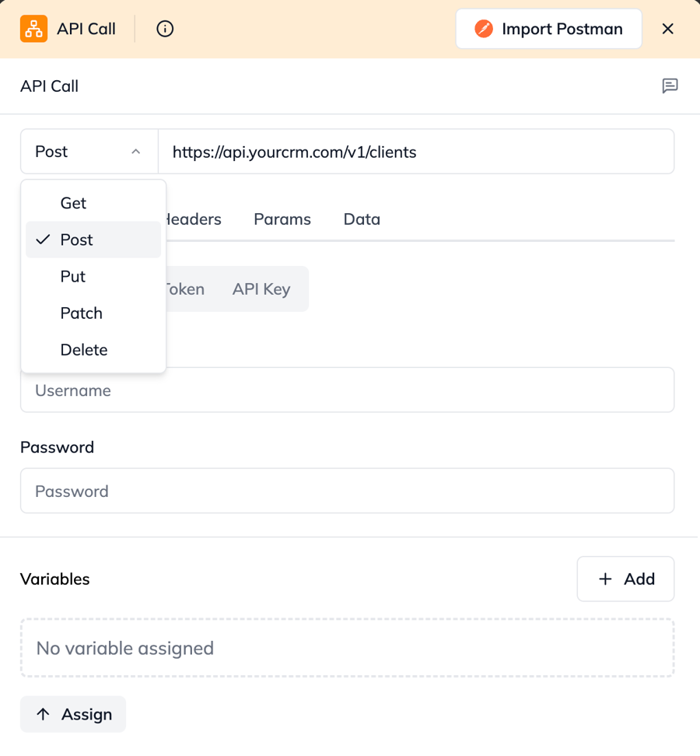
Task: Click the checkmark next to Post
Action: pos(43,240)
